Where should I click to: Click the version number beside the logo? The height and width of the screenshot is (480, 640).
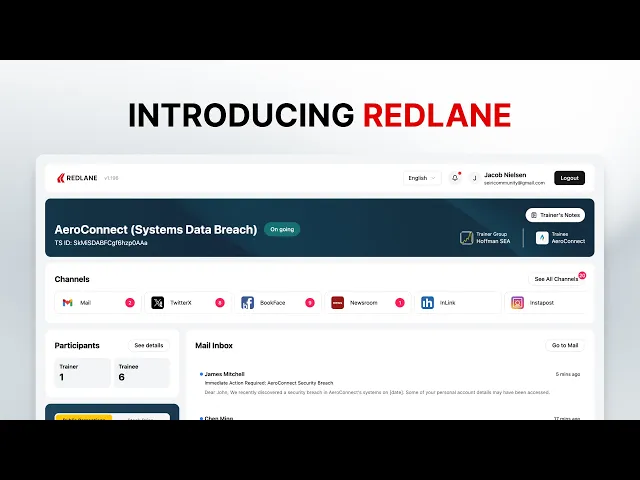(111, 178)
